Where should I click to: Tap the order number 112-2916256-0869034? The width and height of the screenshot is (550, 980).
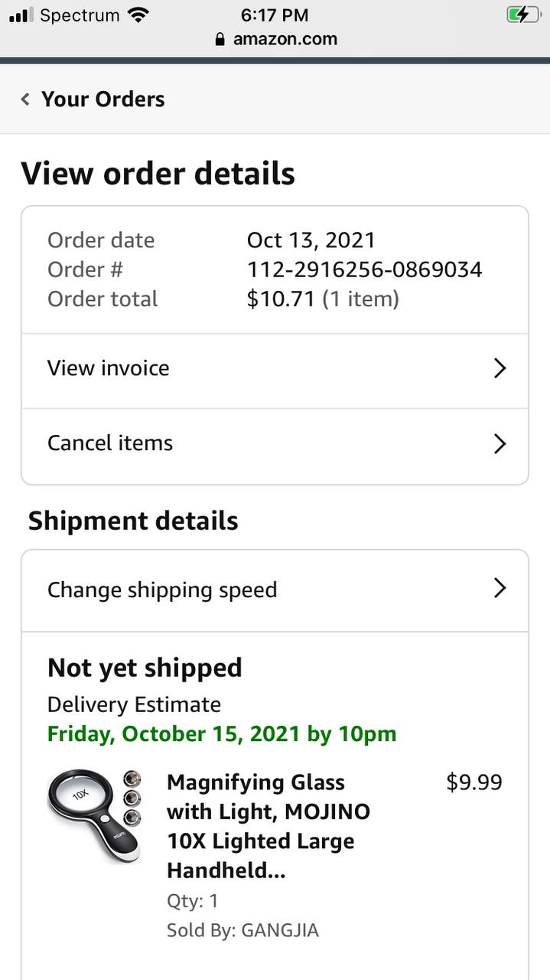click(364, 269)
